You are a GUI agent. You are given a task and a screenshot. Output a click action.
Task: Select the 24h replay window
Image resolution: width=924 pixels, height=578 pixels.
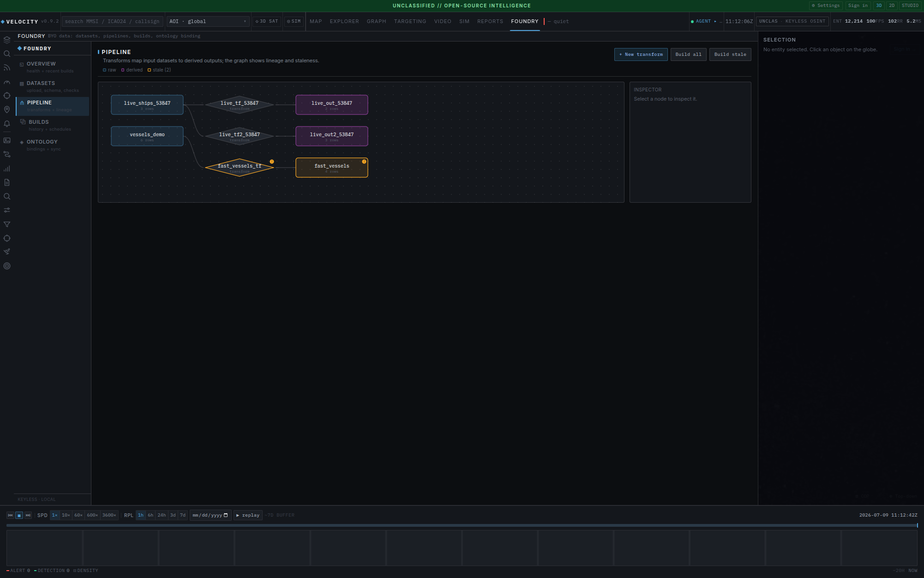tap(162, 515)
